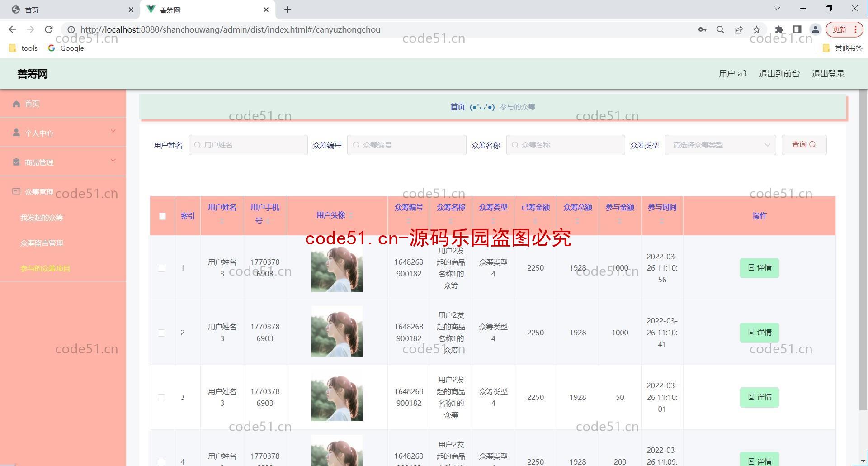This screenshot has width=868, height=466.
Task: Close the 善筹网 browser tab
Action: click(266, 10)
